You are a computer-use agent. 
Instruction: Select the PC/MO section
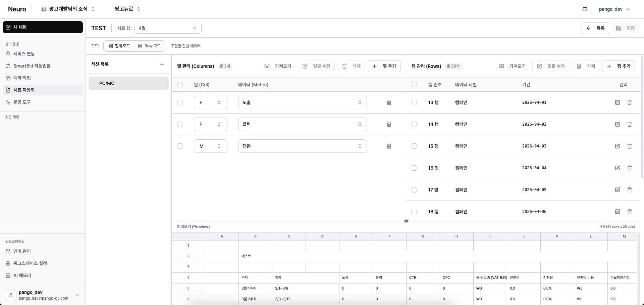[128, 83]
